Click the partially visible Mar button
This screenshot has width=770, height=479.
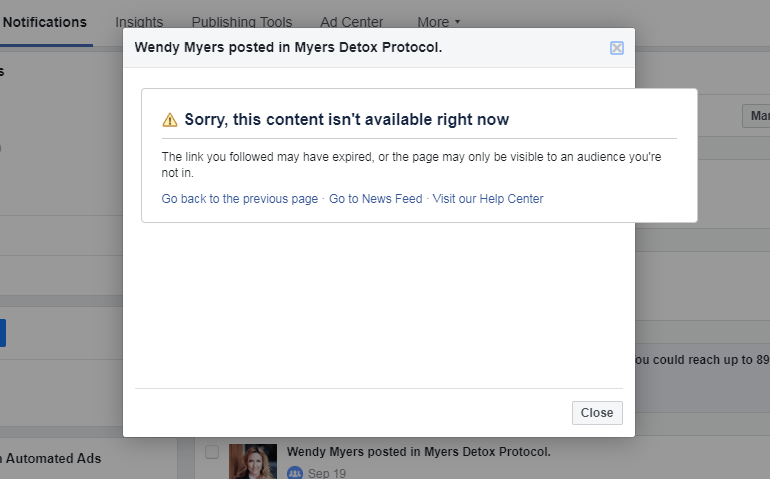coord(756,116)
